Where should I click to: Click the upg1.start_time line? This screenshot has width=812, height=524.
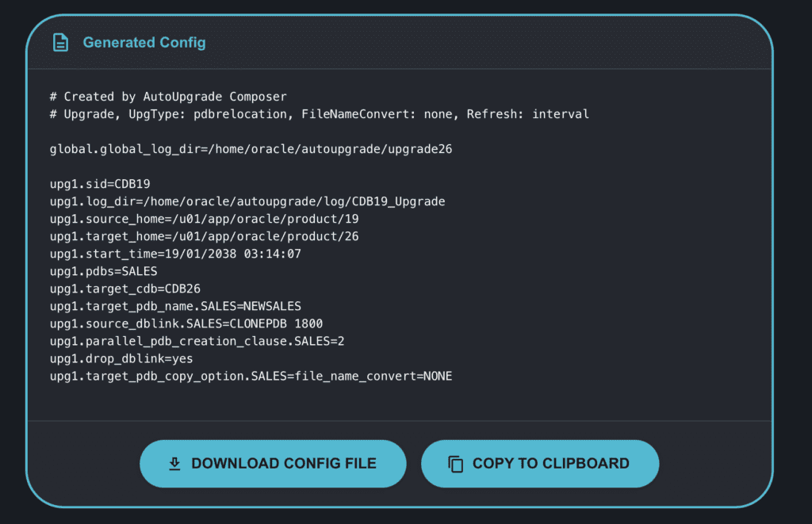(175, 254)
